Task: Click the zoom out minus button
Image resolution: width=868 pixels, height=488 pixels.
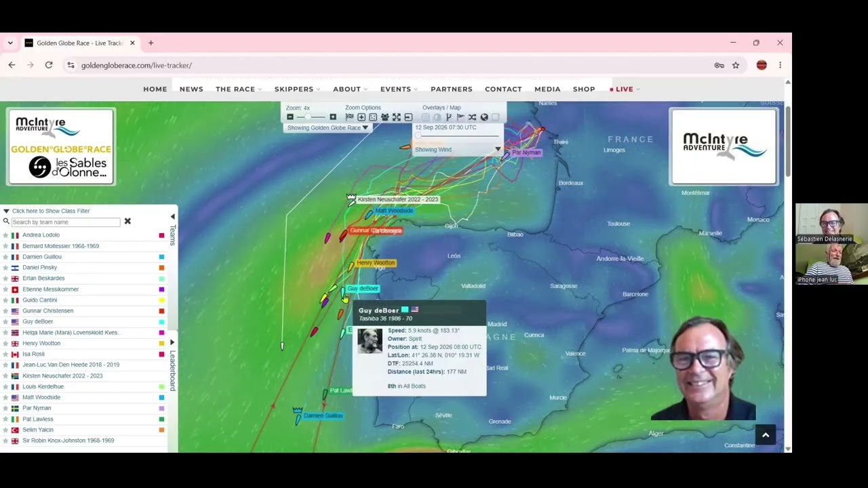Action: coord(290,117)
